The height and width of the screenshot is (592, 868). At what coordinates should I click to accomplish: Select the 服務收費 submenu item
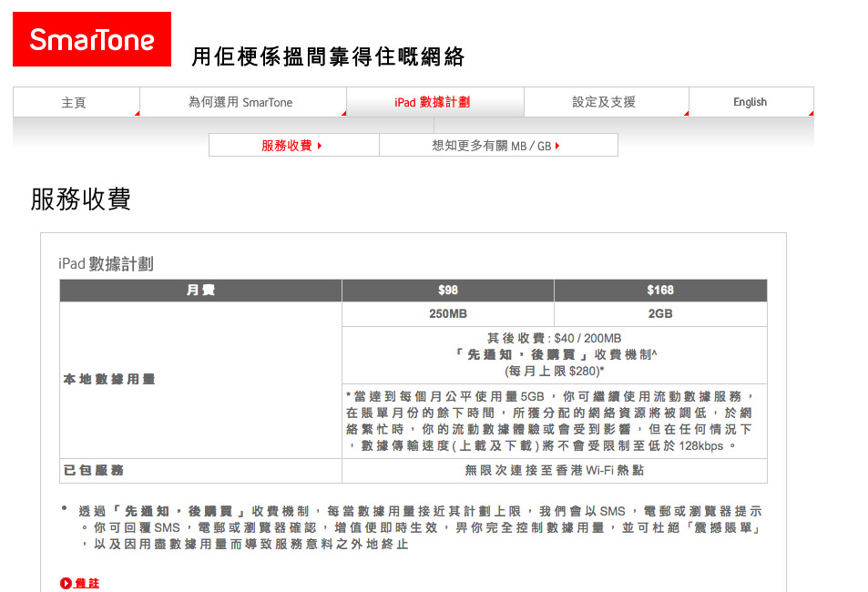[287, 146]
